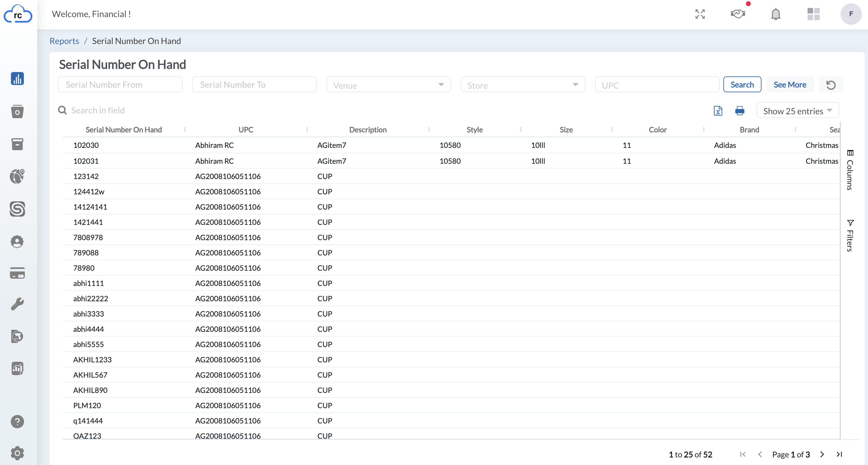Click CUP in the abhi5555 row

pos(324,344)
